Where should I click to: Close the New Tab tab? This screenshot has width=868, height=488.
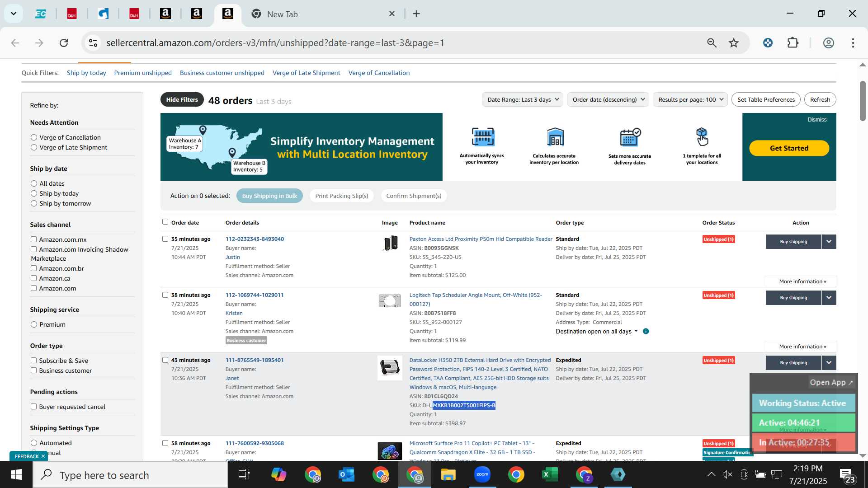tap(392, 14)
